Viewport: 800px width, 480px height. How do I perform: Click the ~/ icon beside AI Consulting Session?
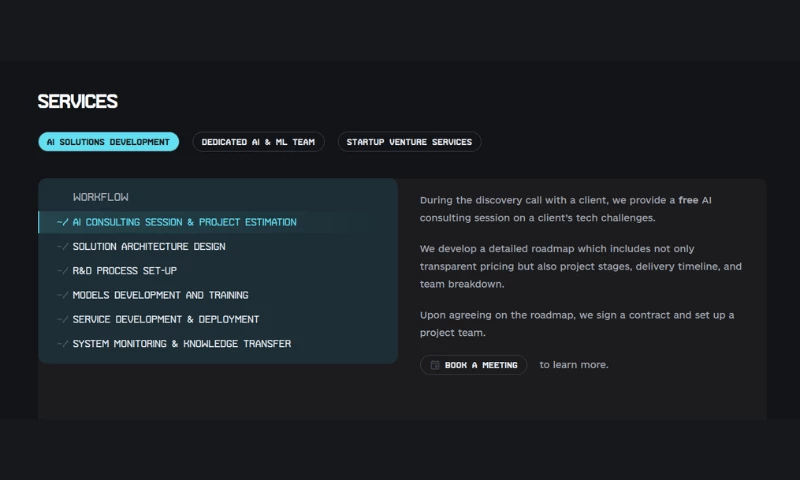coord(62,222)
